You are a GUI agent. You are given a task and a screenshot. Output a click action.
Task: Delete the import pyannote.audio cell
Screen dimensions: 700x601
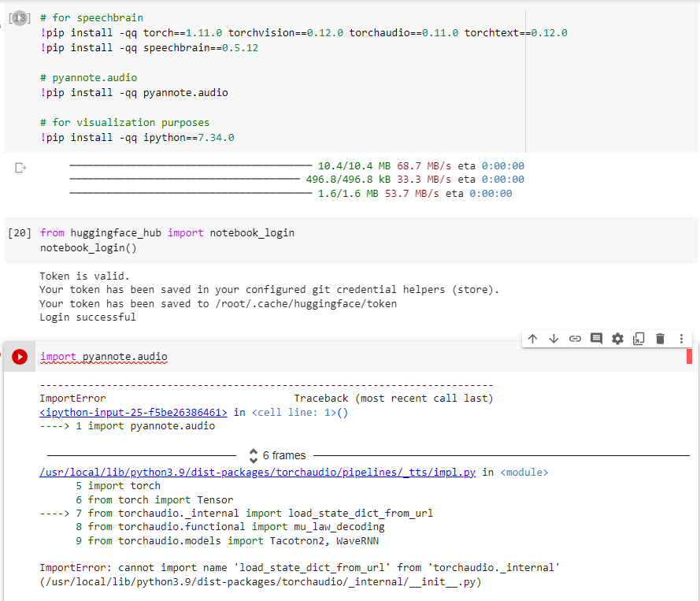660,339
